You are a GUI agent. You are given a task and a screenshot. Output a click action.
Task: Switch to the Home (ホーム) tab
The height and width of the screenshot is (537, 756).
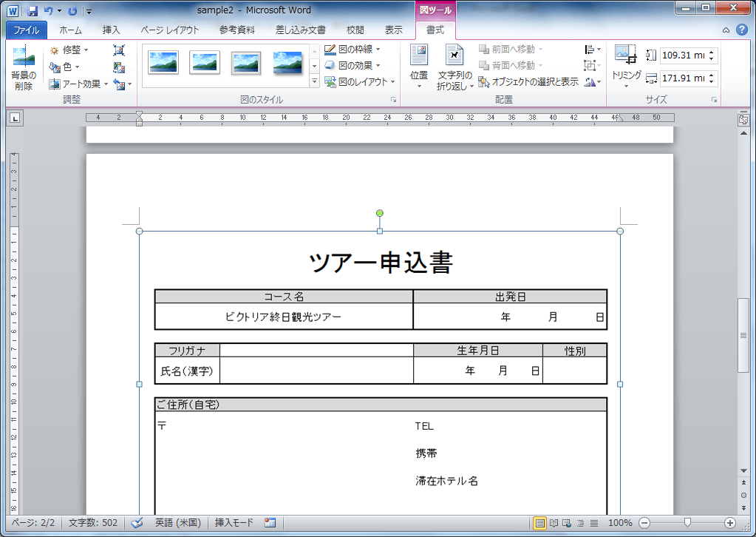[x=70, y=30]
